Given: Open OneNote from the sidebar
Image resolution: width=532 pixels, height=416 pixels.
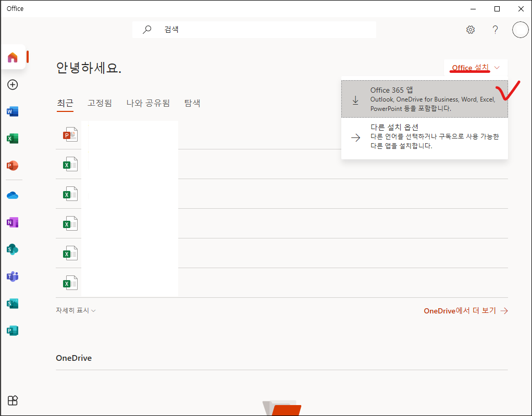Looking at the screenshot, I should (13, 222).
